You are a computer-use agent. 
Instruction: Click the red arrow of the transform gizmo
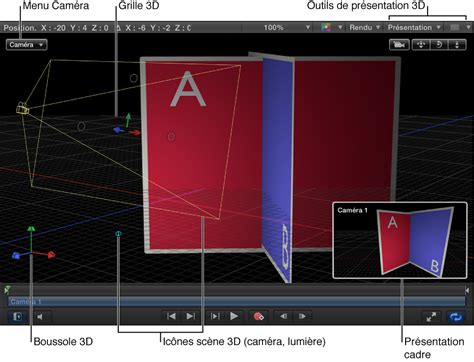click(135, 132)
